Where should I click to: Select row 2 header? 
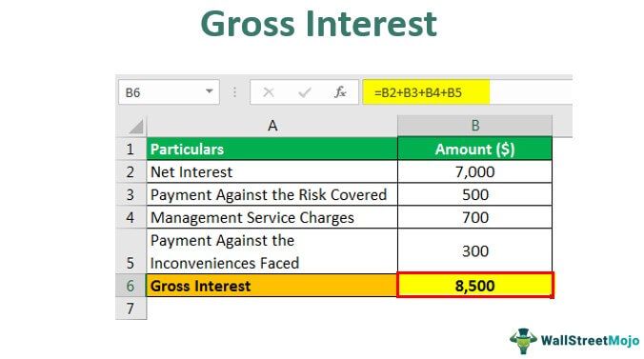(x=131, y=171)
